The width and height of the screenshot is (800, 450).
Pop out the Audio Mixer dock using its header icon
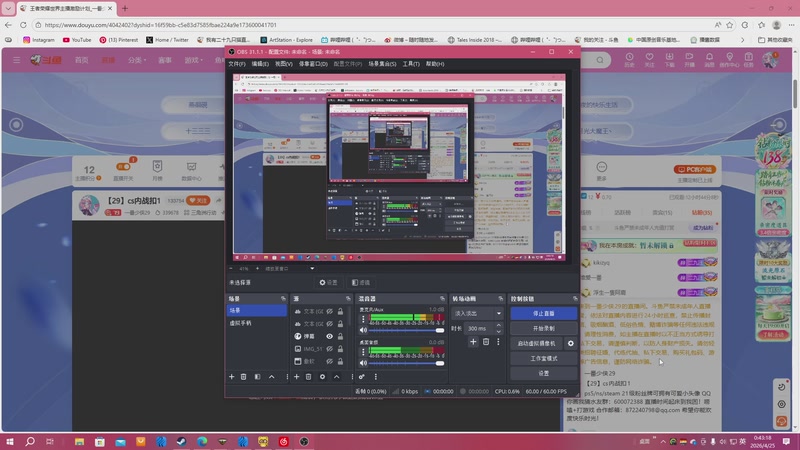click(x=442, y=298)
